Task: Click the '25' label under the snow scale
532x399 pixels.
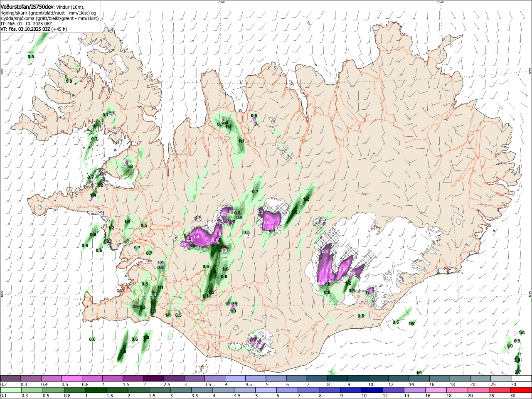Action: (x=493, y=384)
